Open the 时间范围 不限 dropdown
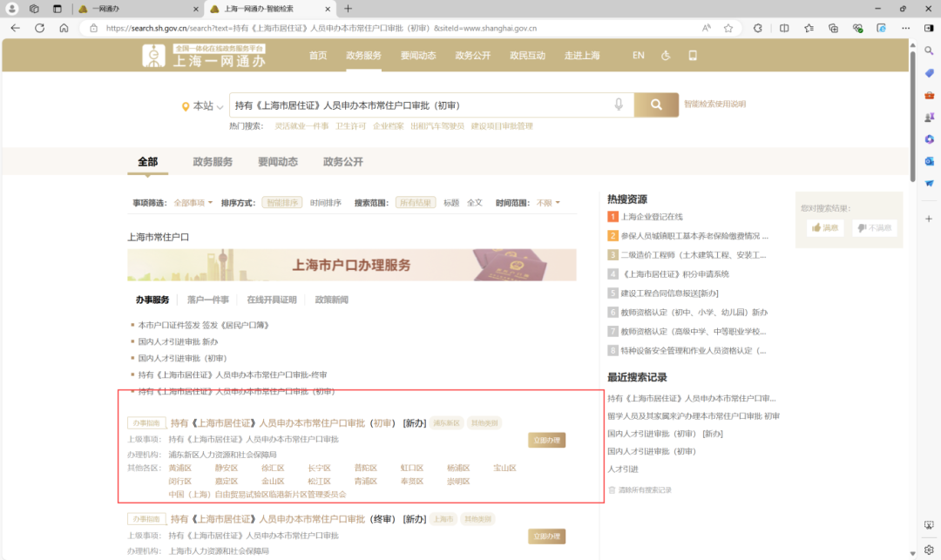The image size is (941, 560). 548,203
